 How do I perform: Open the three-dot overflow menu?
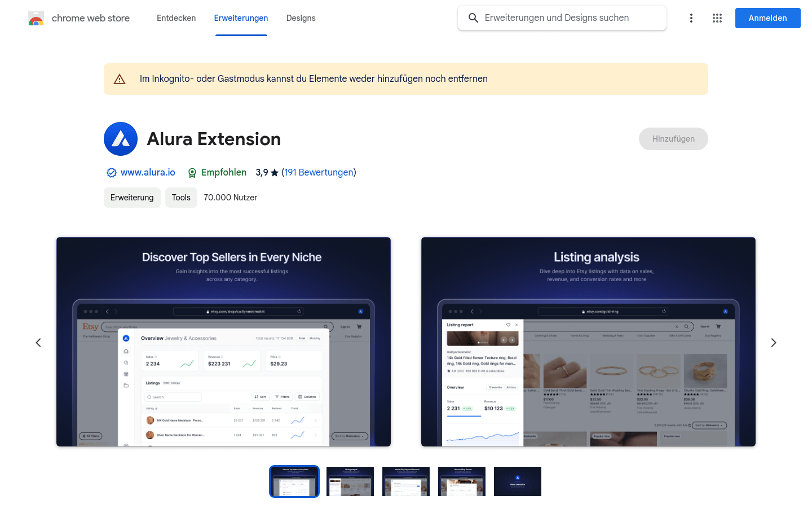coord(691,17)
